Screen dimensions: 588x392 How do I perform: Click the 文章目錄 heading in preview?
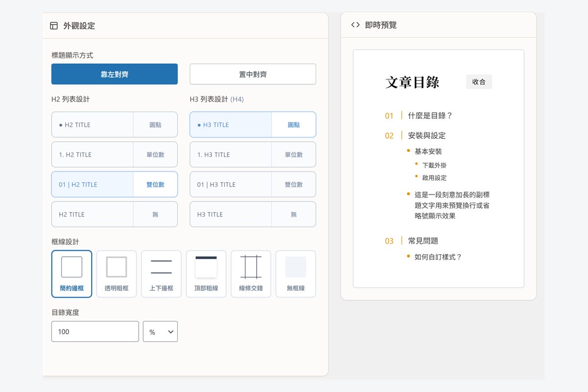click(x=412, y=82)
